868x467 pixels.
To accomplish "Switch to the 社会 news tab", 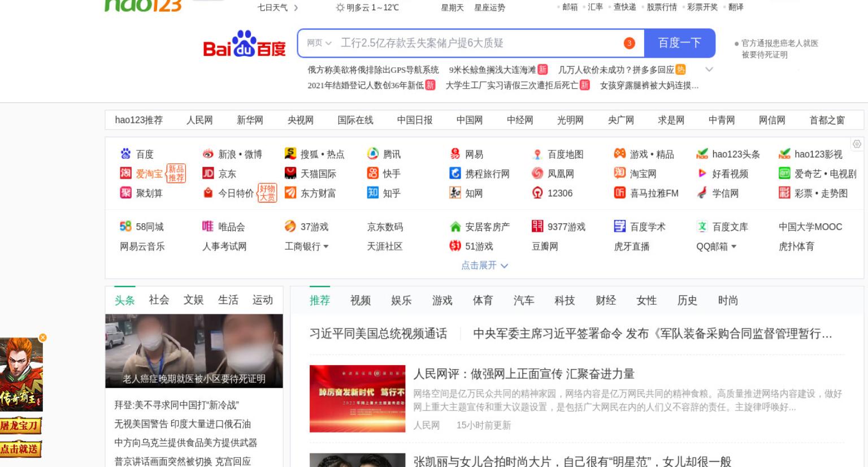I will [159, 300].
